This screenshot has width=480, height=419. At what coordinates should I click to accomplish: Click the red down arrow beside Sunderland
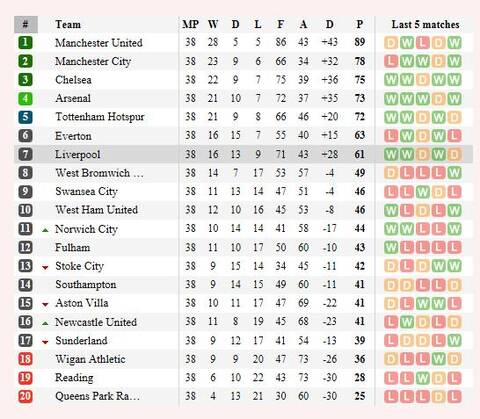coord(45,342)
